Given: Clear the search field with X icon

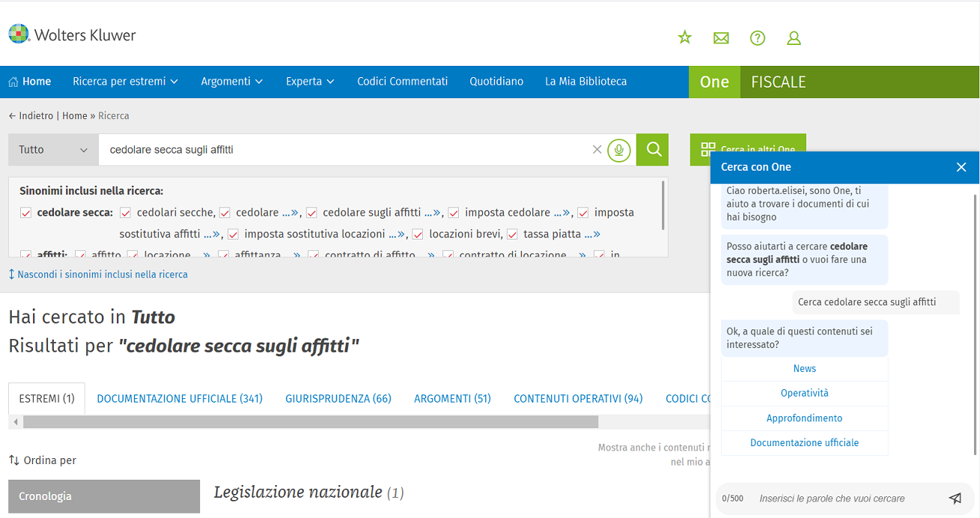Looking at the screenshot, I should pyautogui.click(x=597, y=150).
